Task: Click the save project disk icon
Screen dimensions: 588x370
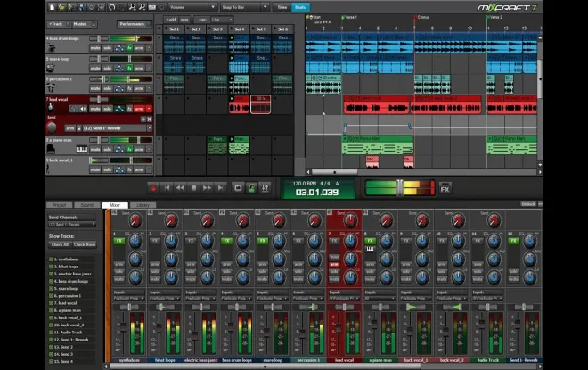Action: [x=81, y=7]
